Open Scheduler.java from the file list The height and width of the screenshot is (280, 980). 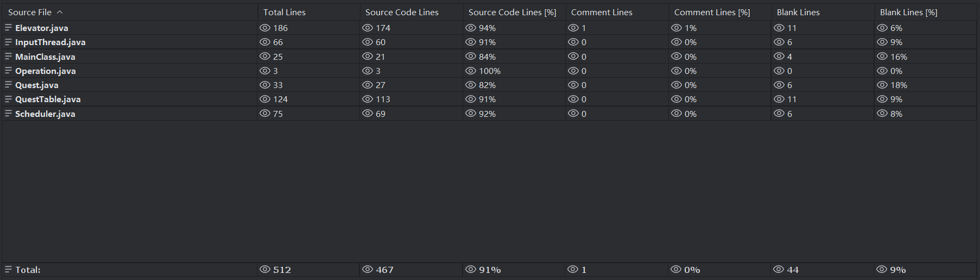pos(45,114)
